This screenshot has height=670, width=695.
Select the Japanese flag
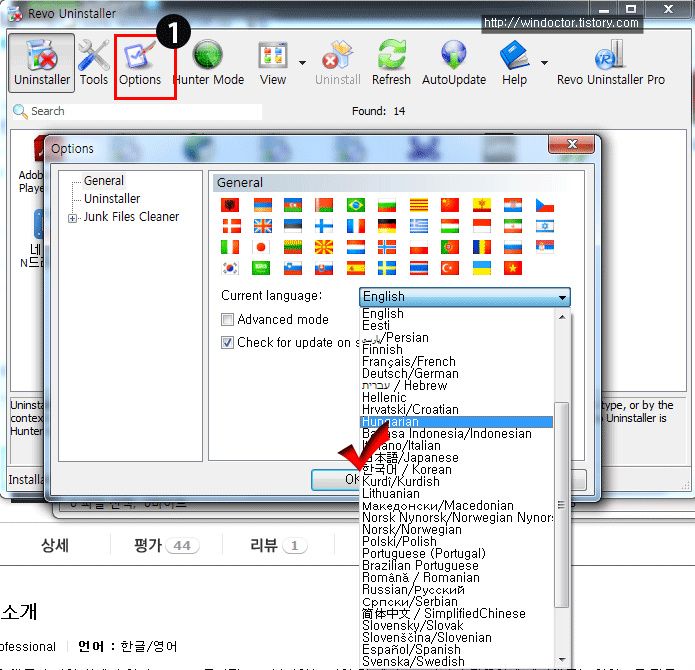(x=261, y=247)
